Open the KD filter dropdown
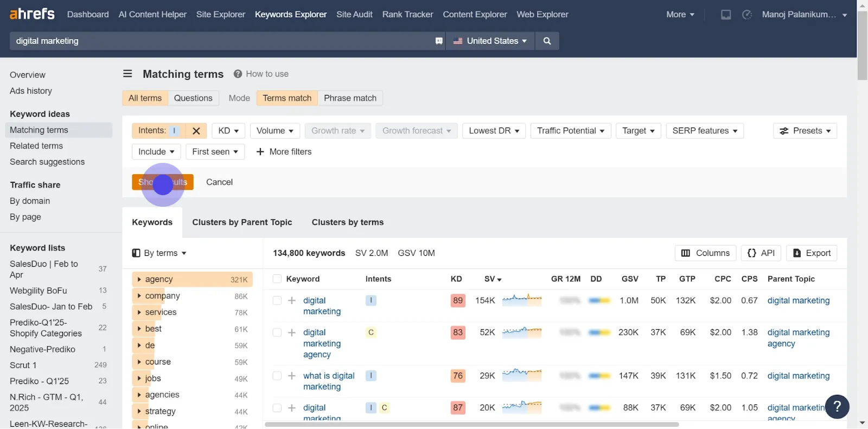The height and width of the screenshot is (429, 868). pyautogui.click(x=228, y=131)
